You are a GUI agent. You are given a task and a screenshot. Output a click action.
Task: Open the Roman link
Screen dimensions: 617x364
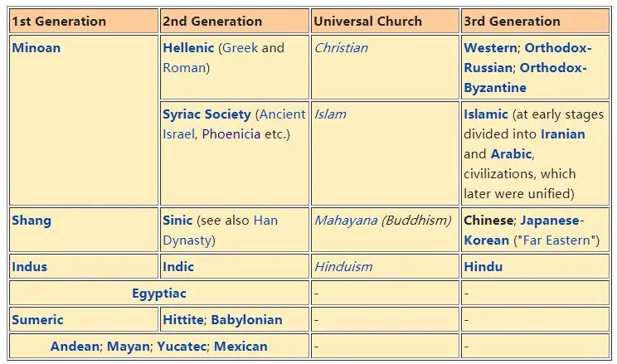(x=184, y=68)
